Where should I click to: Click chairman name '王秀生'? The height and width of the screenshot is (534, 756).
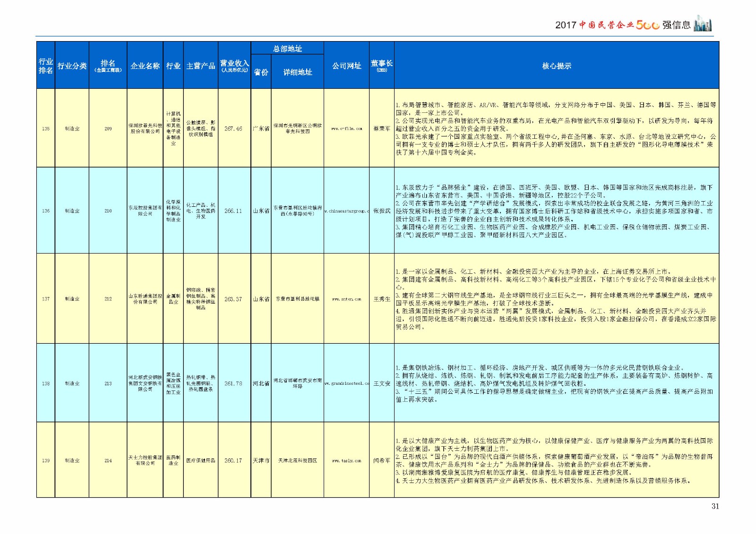pos(382,299)
